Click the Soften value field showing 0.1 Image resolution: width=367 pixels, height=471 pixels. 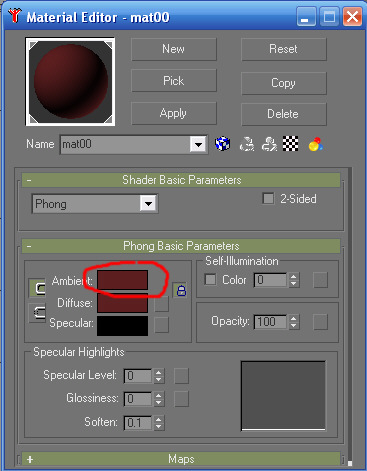[x=138, y=423]
